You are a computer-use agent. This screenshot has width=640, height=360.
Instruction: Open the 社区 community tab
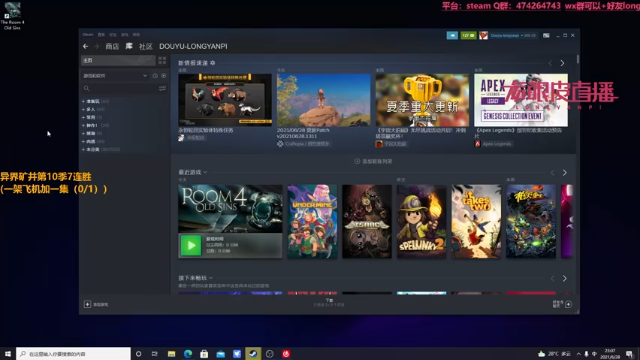click(145, 47)
